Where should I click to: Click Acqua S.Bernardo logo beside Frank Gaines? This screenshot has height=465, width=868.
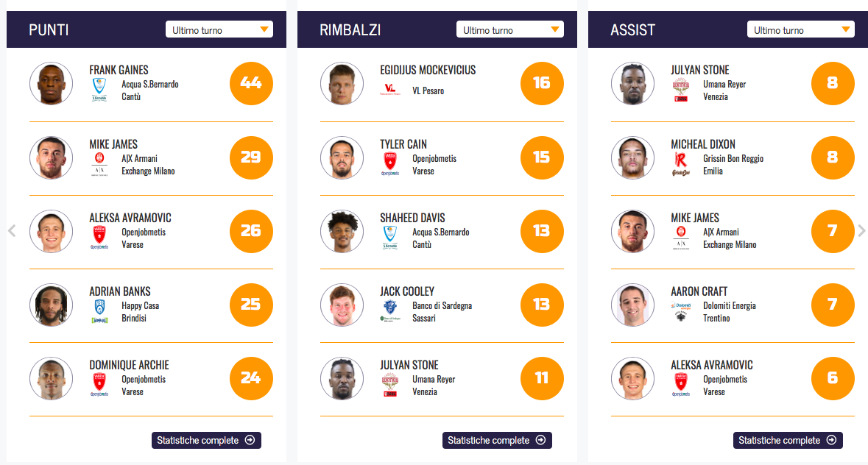(99, 90)
